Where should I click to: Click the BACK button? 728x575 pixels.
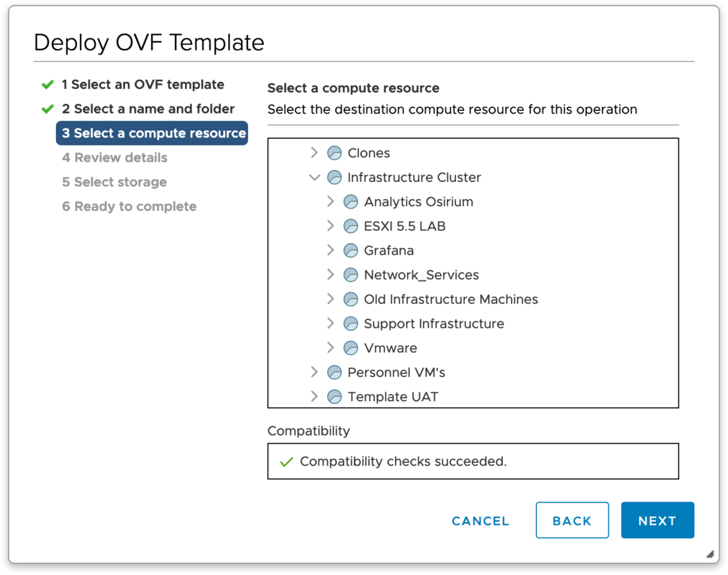572,520
